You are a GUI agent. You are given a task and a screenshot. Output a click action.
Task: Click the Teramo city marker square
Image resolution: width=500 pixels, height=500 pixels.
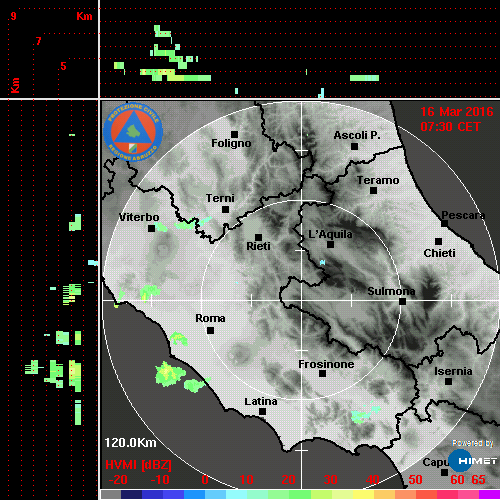pyautogui.click(x=373, y=190)
